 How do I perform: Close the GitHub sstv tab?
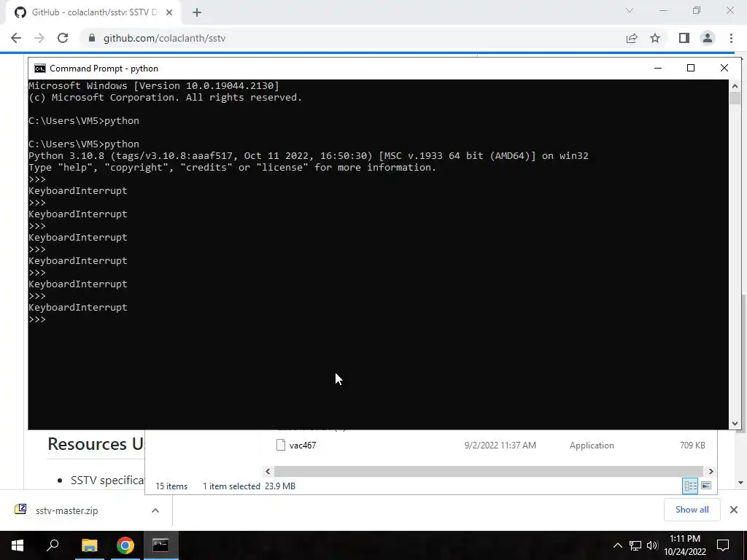click(169, 12)
